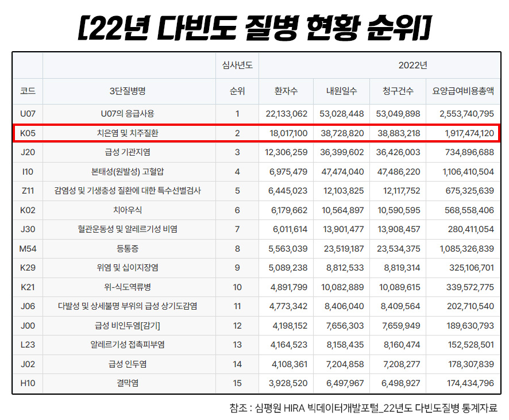Select disease name '위염 및 십이지장염'
509x420 pixels.
128,267
